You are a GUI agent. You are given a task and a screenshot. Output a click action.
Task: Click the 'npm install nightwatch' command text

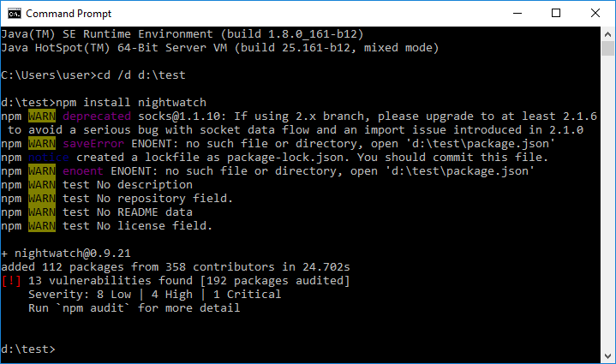131,103
